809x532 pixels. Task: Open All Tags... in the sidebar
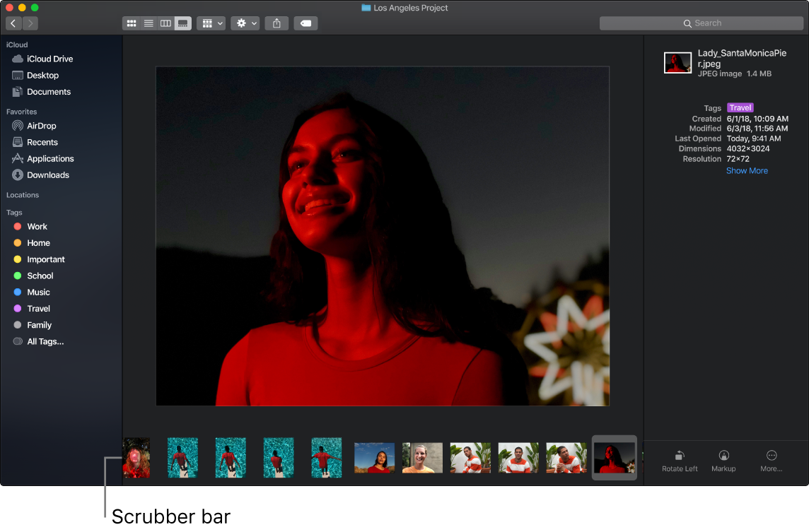(x=44, y=341)
